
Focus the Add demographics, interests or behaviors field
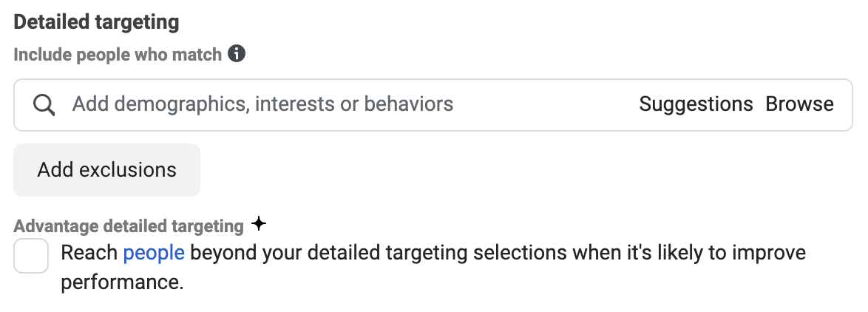pyautogui.click(x=262, y=104)
